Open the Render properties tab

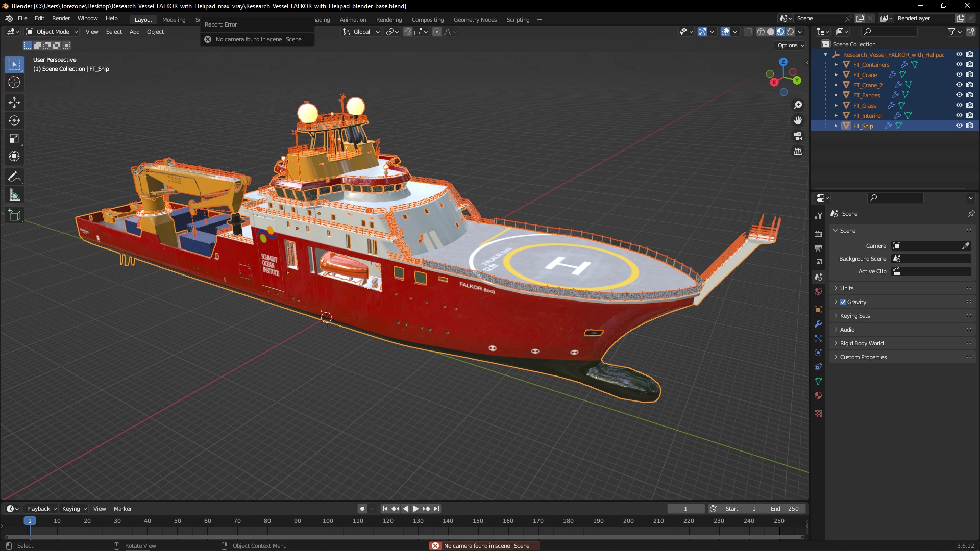[818, 234]
